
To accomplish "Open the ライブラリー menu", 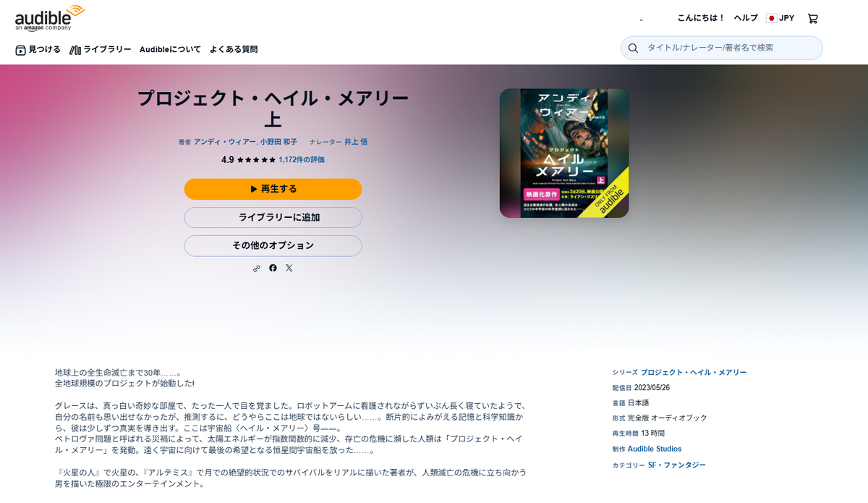I will pos(101,49).
